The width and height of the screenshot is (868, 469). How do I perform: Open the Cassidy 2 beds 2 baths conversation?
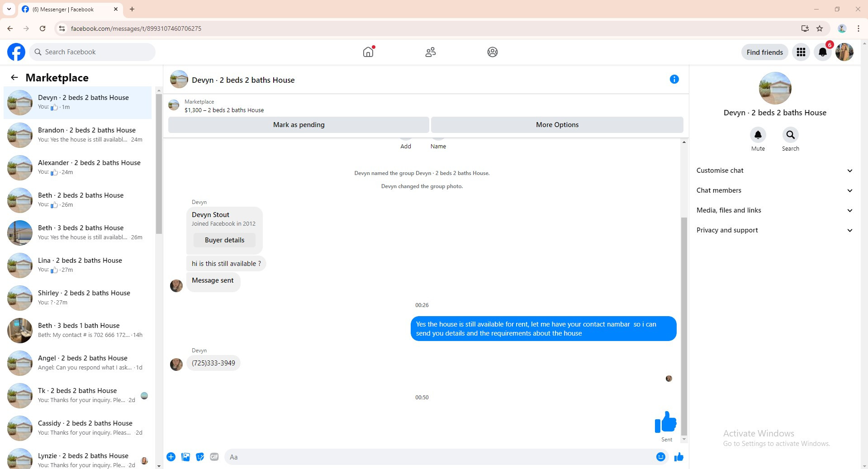78,428
